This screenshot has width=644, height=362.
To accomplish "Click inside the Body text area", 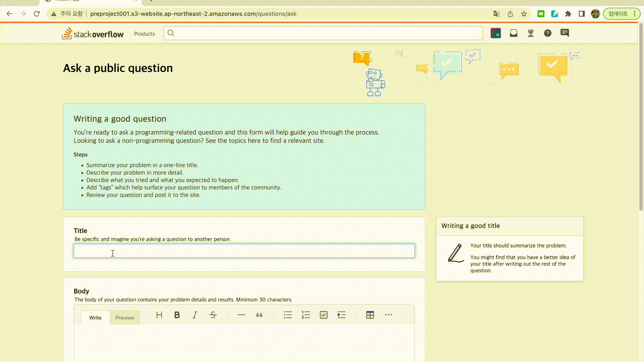I will [244, 343].
